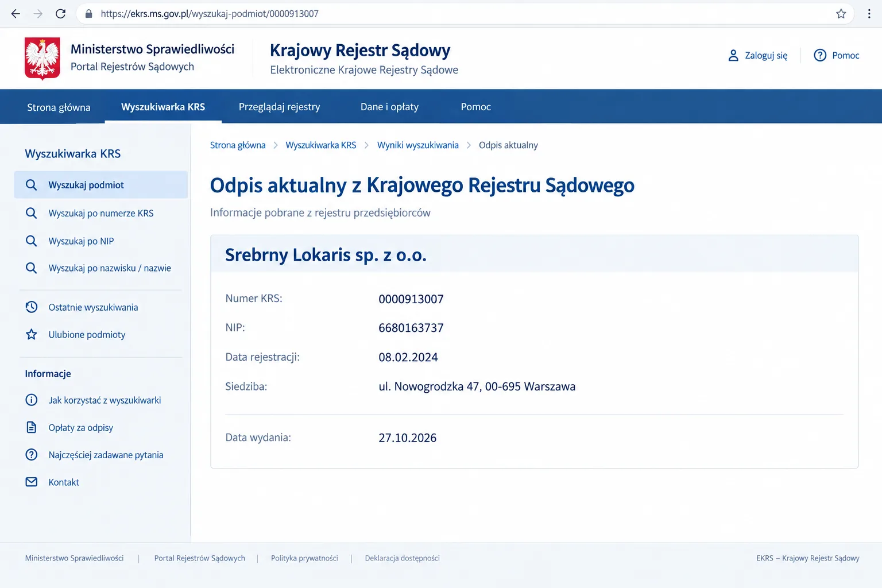Click address ul. Nowogrodzka 47, 00-695 Warszawa
The height and width of the screenshot is (588, 882).
[x=477, y=386]
